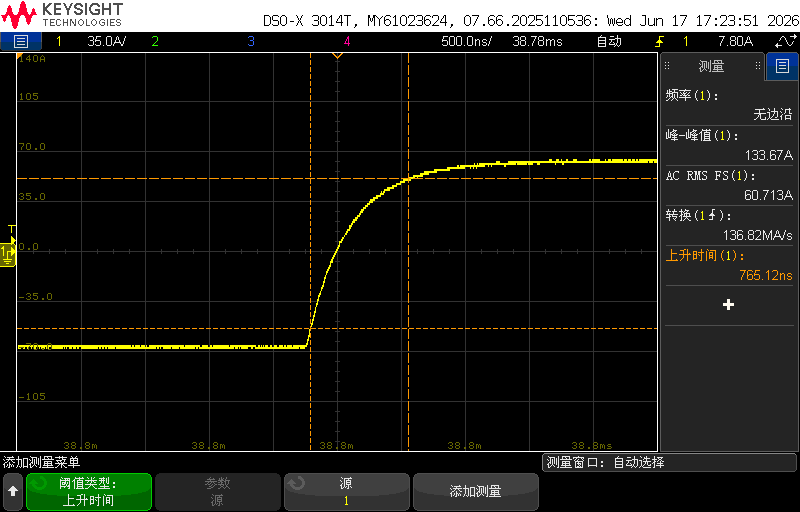800x512 pixels.
Task: Turn on channel 3
Action: [x=251, y=41]
